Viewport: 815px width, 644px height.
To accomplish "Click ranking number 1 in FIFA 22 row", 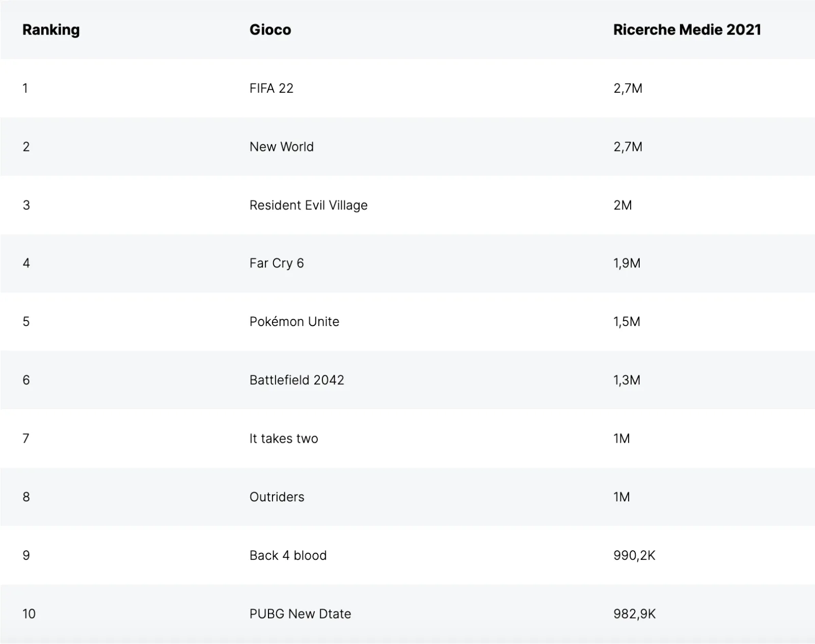I will (x=25, y=88).
